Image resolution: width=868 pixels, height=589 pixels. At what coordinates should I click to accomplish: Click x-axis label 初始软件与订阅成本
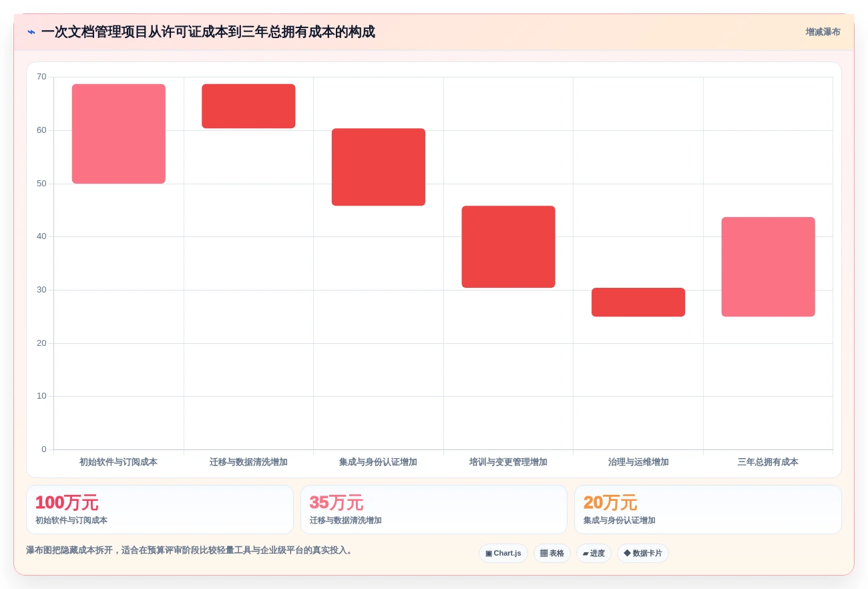(x=119, y=462)
